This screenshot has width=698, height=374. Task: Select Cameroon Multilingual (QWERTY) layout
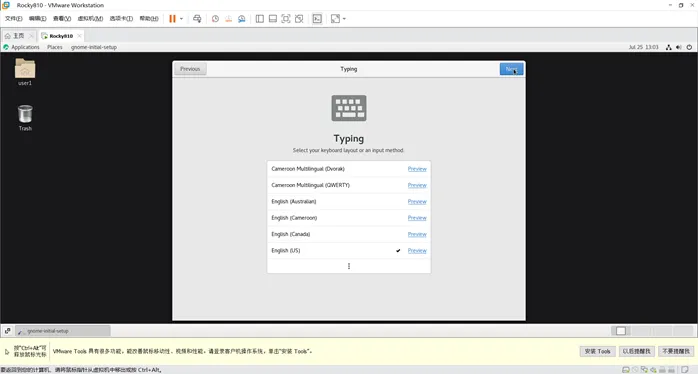pyautogui.click(x=349, y=185)
